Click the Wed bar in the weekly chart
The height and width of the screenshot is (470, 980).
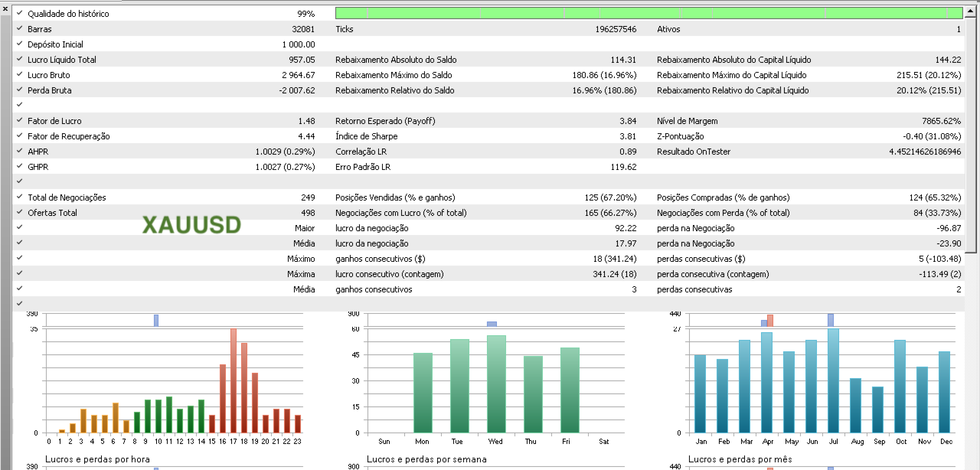click(x=496, y=384)
